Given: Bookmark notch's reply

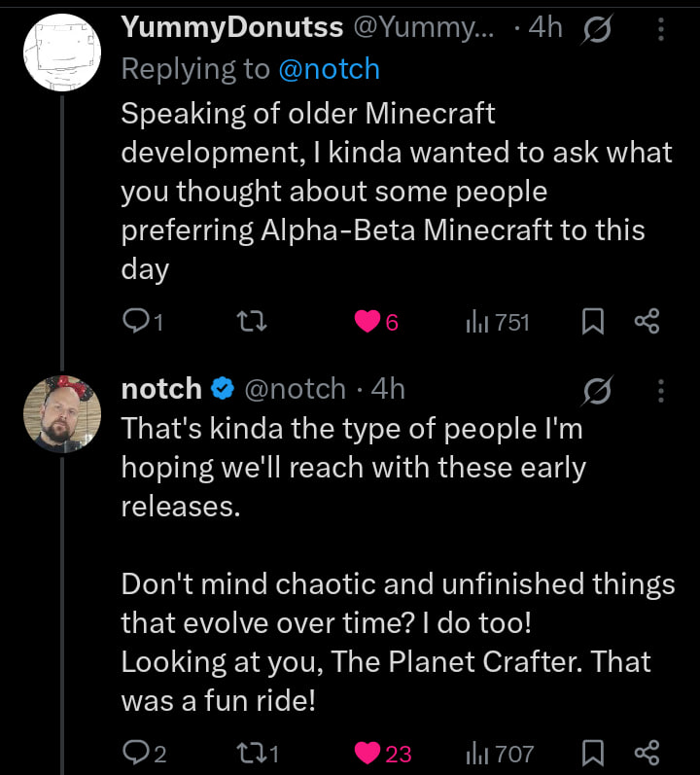Looking at the screenshot, I should [593, 753].
